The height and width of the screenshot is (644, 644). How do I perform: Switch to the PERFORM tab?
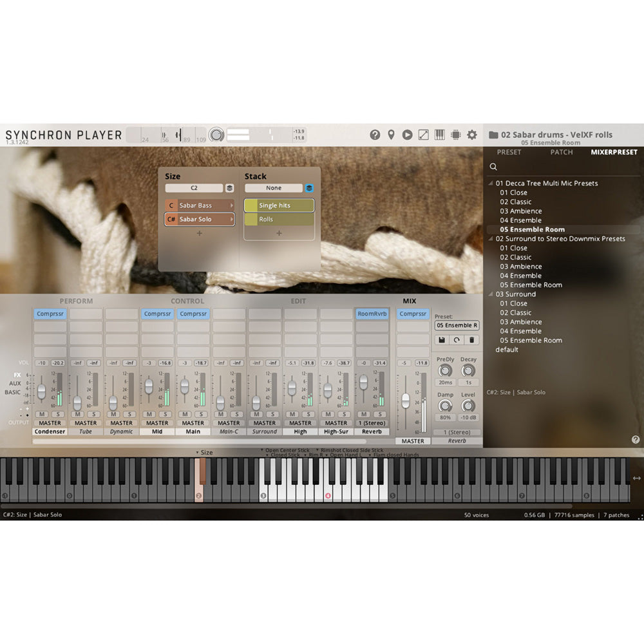coord(76,301)
